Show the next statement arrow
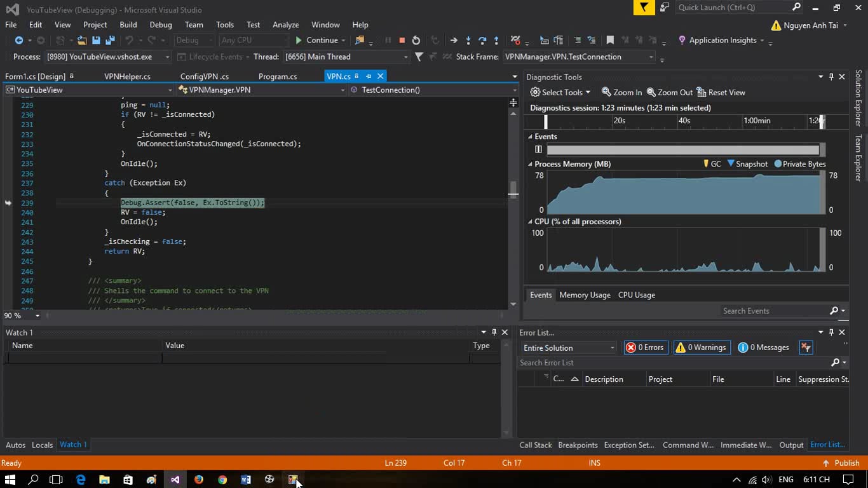The image size is (868, 488). coord(454,40)
